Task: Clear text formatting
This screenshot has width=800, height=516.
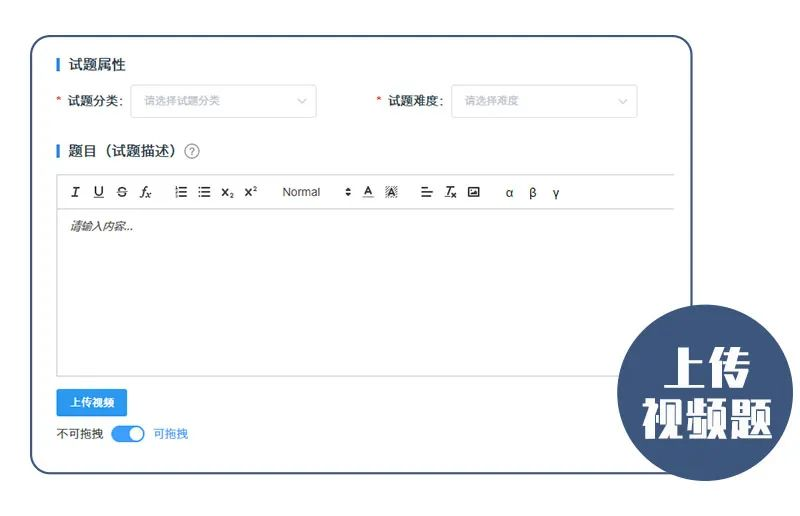Action: tap(450, 192)
